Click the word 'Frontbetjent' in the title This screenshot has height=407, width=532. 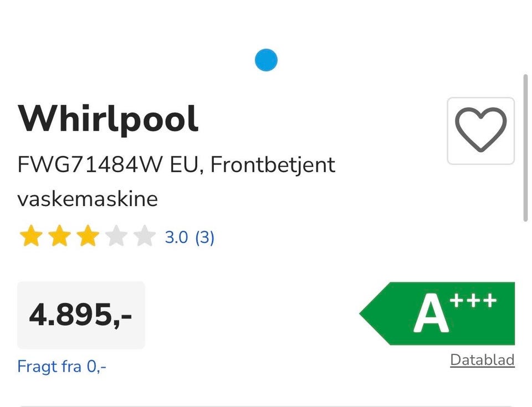point(273,165)
